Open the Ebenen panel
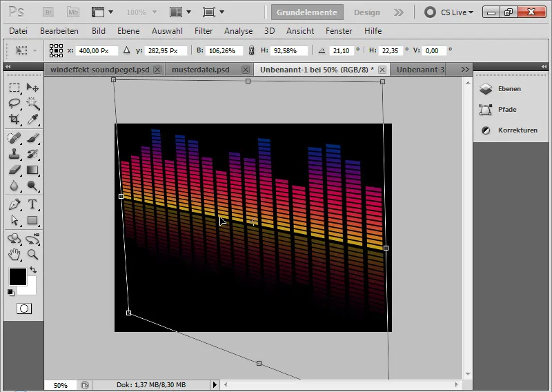This screenshot has width=552, height=392. (x=509, y=89)
